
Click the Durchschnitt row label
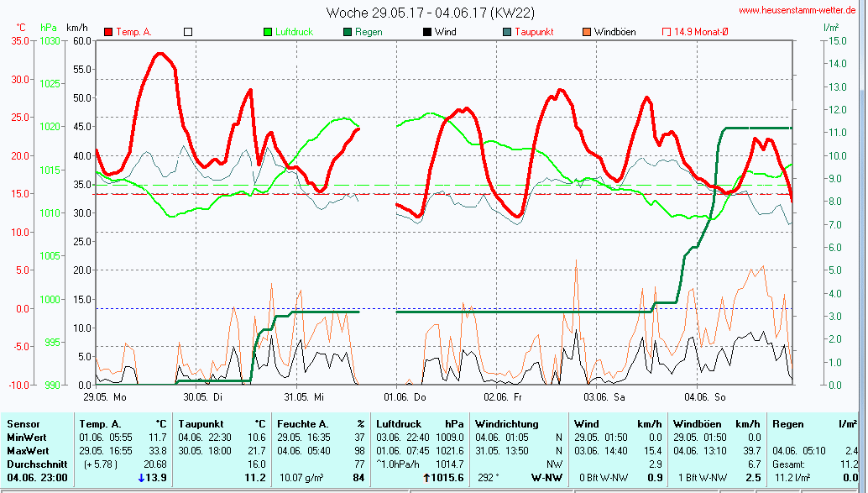click(35, 464)
